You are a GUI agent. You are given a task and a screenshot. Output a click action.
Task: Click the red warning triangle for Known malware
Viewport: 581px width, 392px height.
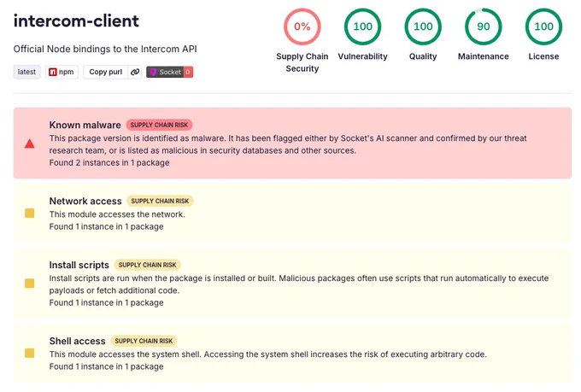pyautogui.click(x=30, y=143)
